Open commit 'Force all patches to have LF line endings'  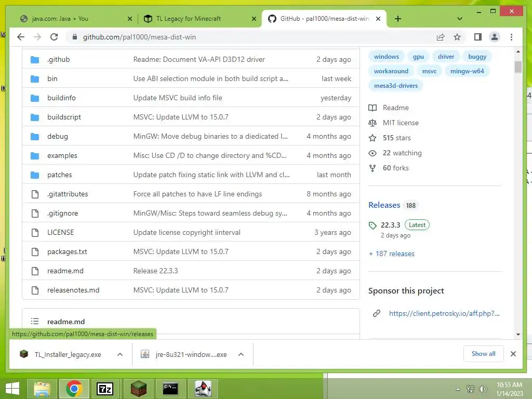(197, 194)
